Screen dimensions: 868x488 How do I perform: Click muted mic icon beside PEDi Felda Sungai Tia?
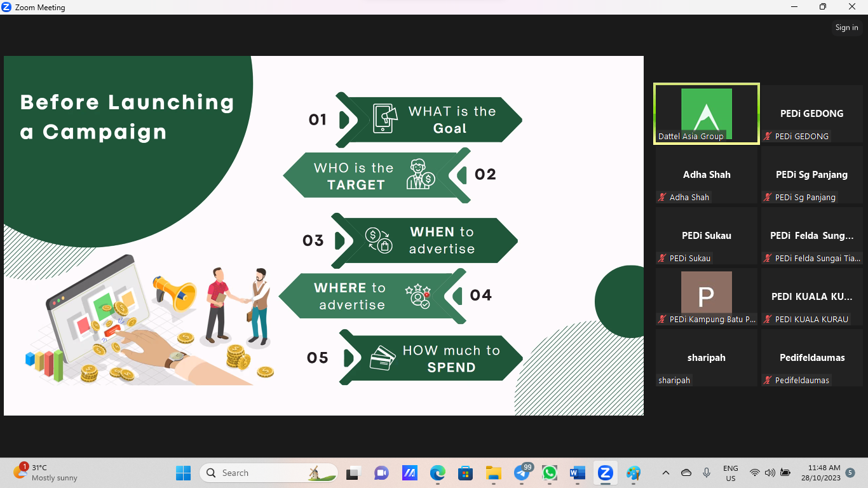click(x=768, y=259)
